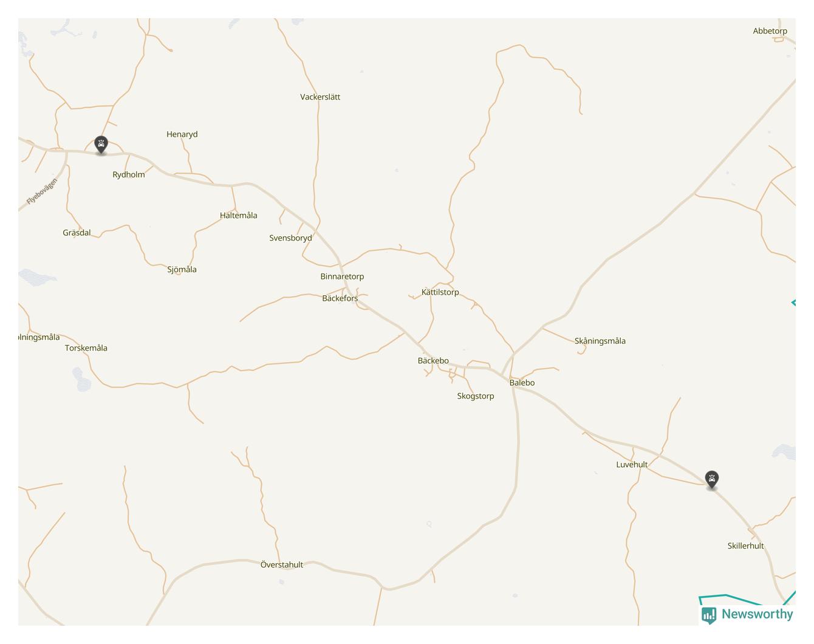Click the car accident marker near Rydholm
This screenshot has width=814, height=644.
point(101,145)
